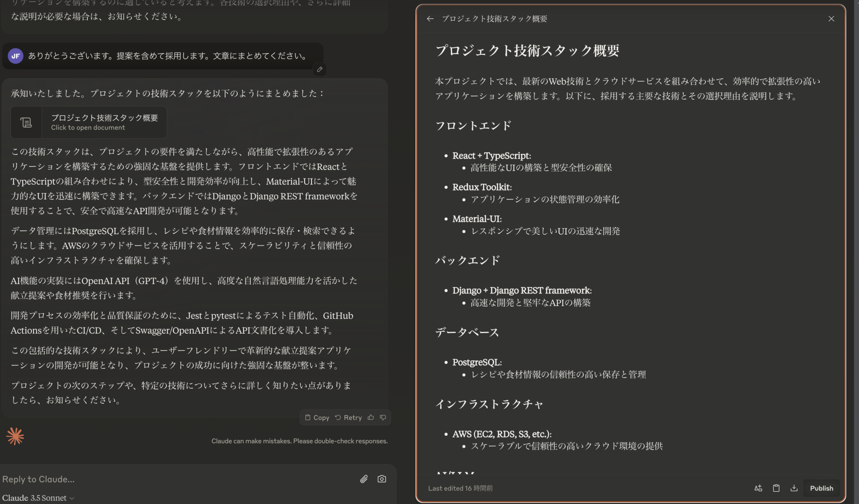Screen dimensions: 859x504
Task: Copy artifact contents with the clipboard icon
Action: tap(776, 488)
